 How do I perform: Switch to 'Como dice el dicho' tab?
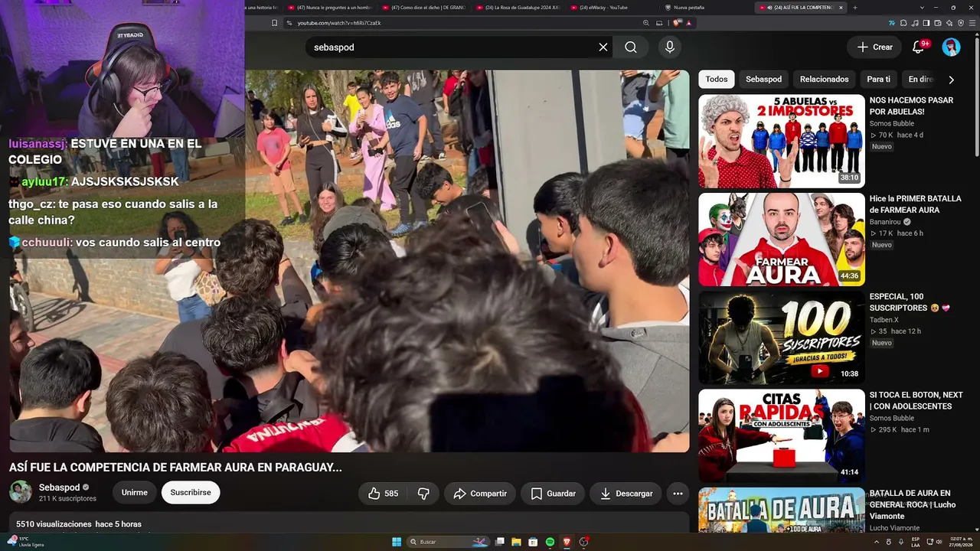coord(423,8)
